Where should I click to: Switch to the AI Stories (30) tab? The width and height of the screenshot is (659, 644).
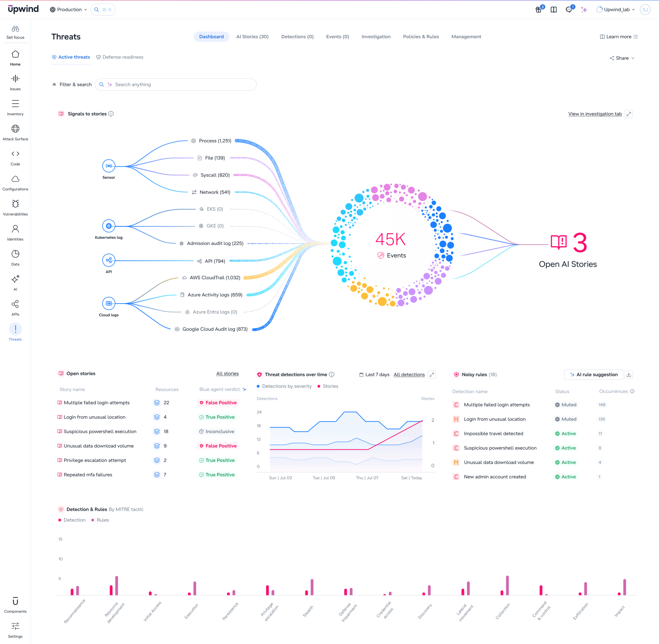pyautogui.click(x=252, y=37)
